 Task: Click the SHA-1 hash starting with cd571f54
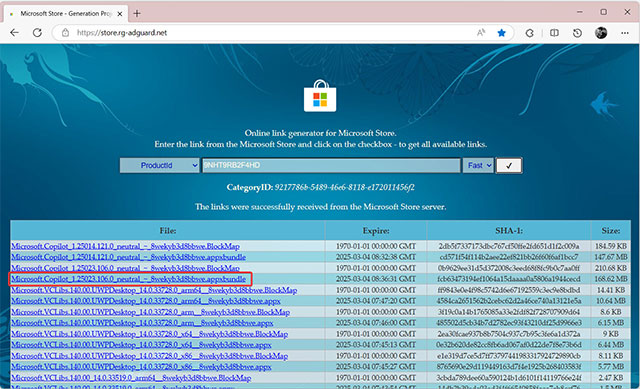click(x=509, y=257)
